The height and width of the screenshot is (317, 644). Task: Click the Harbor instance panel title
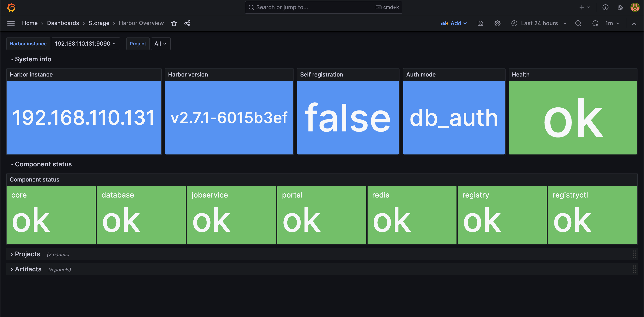(x=31, y=75)
